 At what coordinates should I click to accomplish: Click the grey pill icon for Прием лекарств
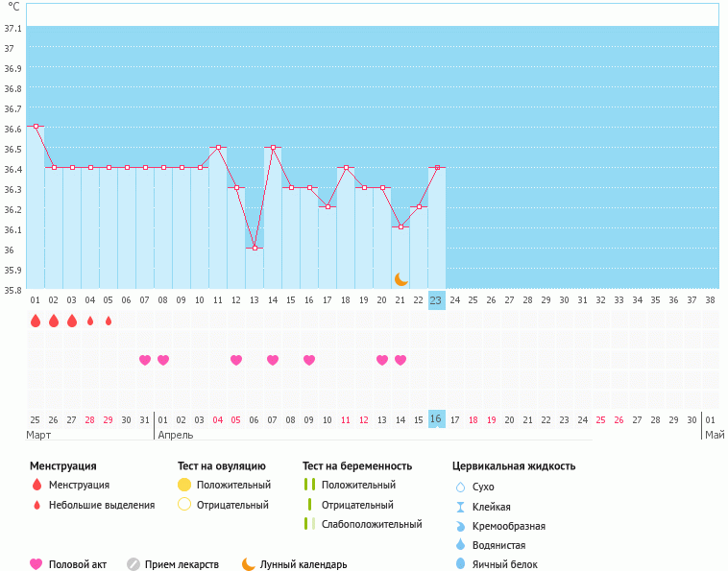coord(133,564)
